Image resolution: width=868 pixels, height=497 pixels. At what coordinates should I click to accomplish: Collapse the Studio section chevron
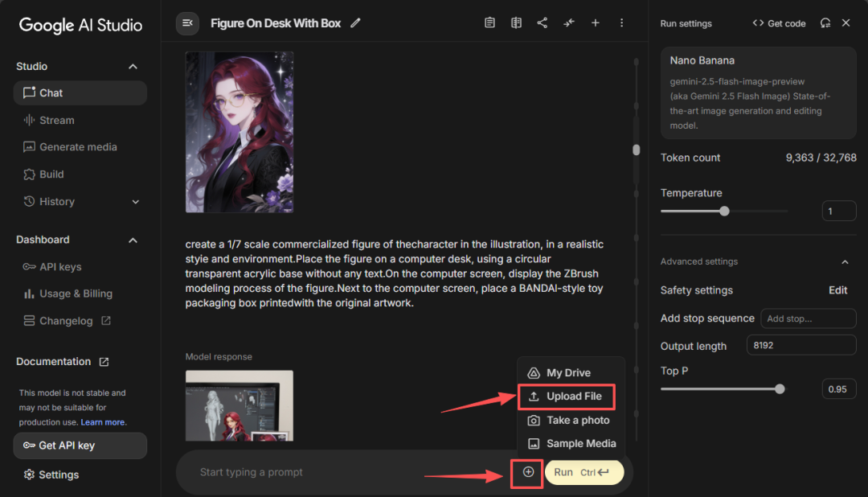click(x=133, y=67)
